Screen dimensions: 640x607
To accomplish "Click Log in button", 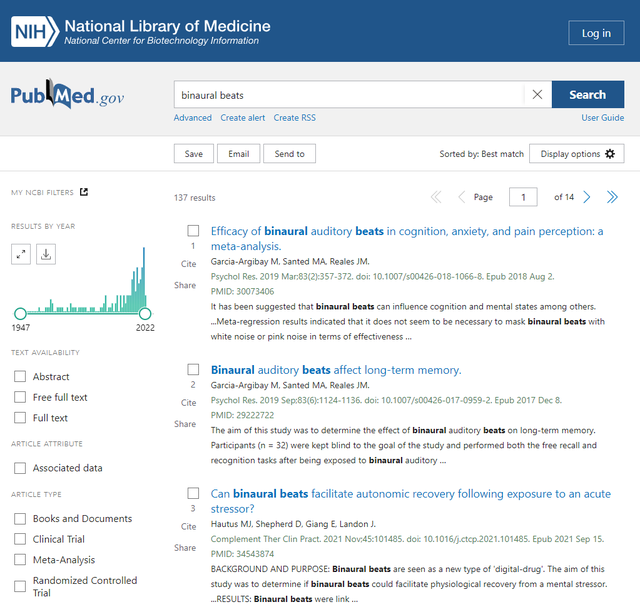I will pyautogui.click(x=596, y=33).
